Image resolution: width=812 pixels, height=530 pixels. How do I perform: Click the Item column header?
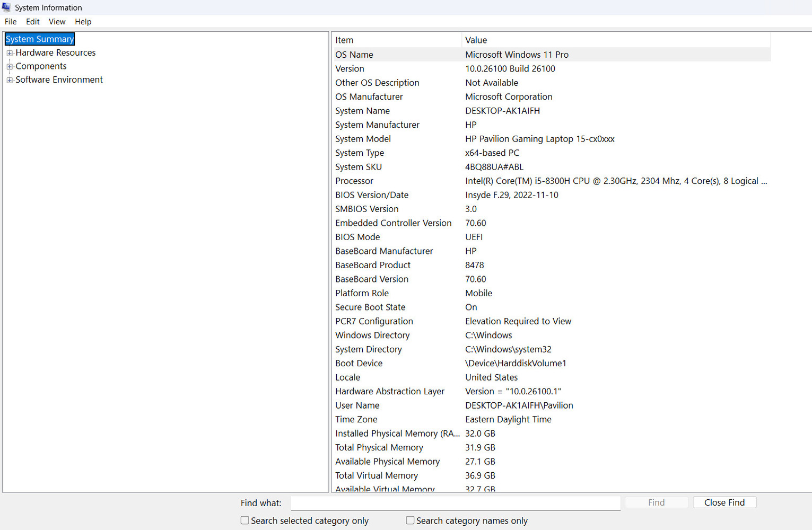click(x=397, y=40)
